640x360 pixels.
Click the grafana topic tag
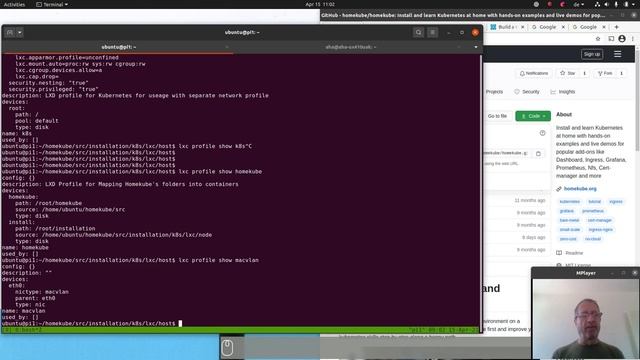tap(567, 211)
